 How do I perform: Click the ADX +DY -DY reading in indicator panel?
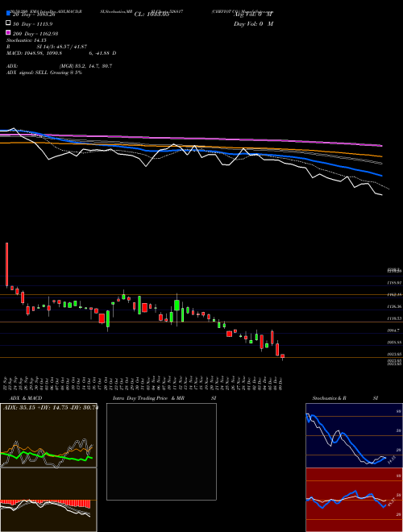(51, 407)
